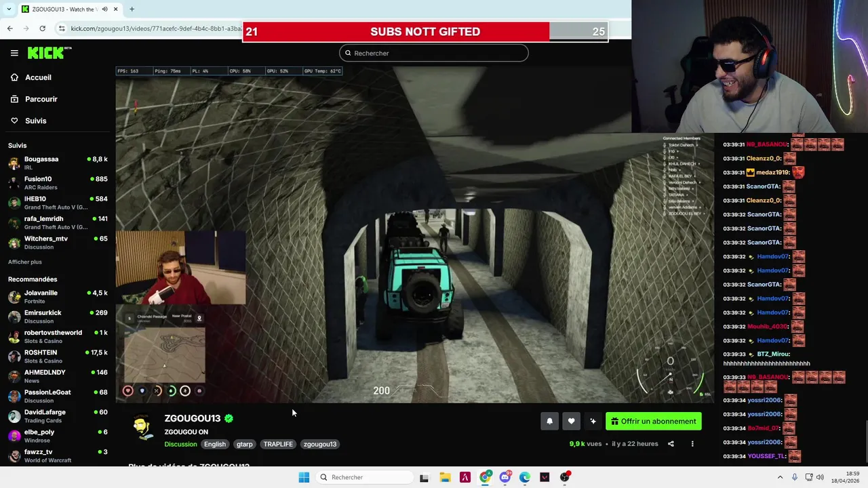Click YOUSSEF_TL username in chat
This screenshot has height=488, width=868.
tap(766, 456)
